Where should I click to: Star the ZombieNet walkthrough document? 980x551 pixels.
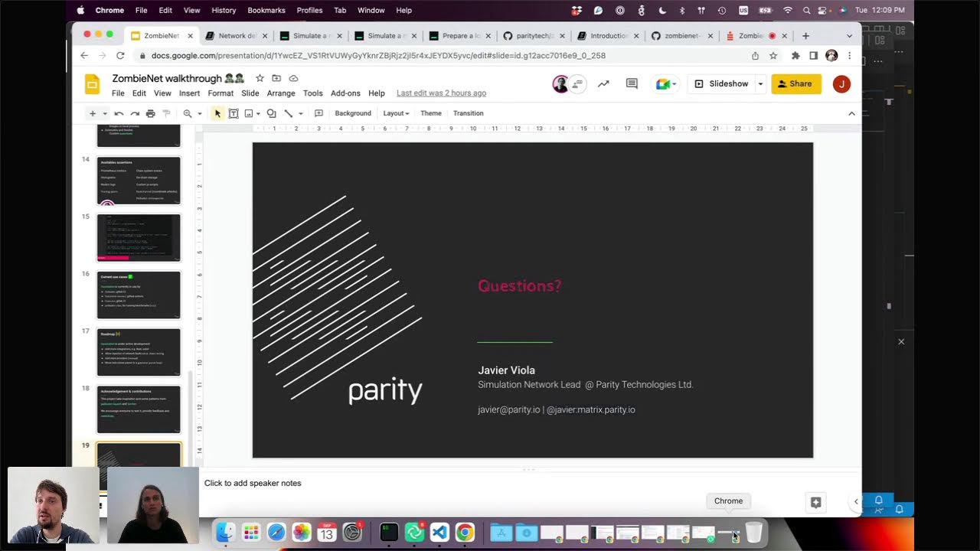tap(260, 78)
